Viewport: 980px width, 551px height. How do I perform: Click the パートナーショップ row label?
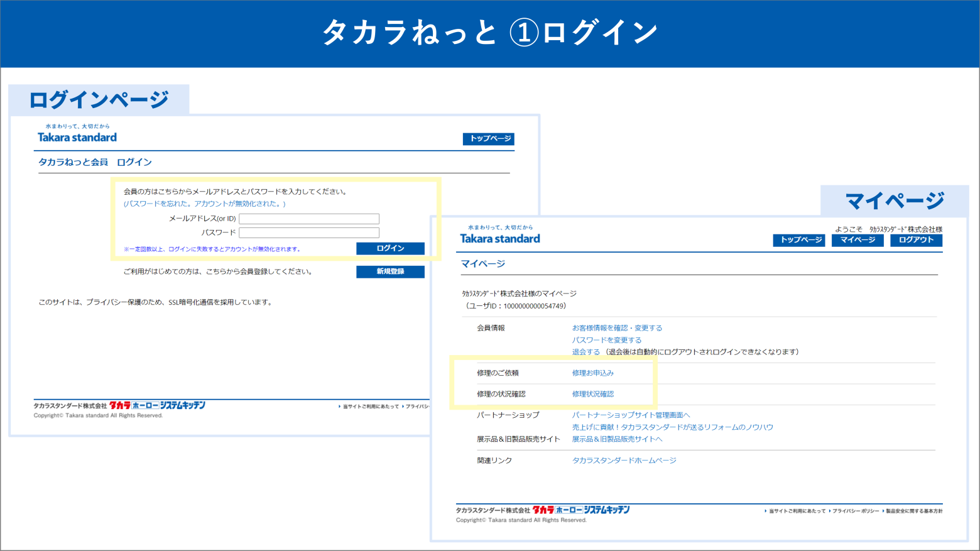click(508, 415)
